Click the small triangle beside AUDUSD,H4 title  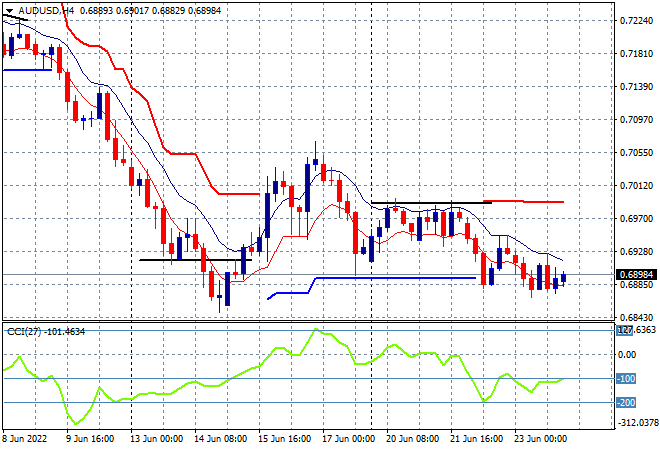click(9, 11)
